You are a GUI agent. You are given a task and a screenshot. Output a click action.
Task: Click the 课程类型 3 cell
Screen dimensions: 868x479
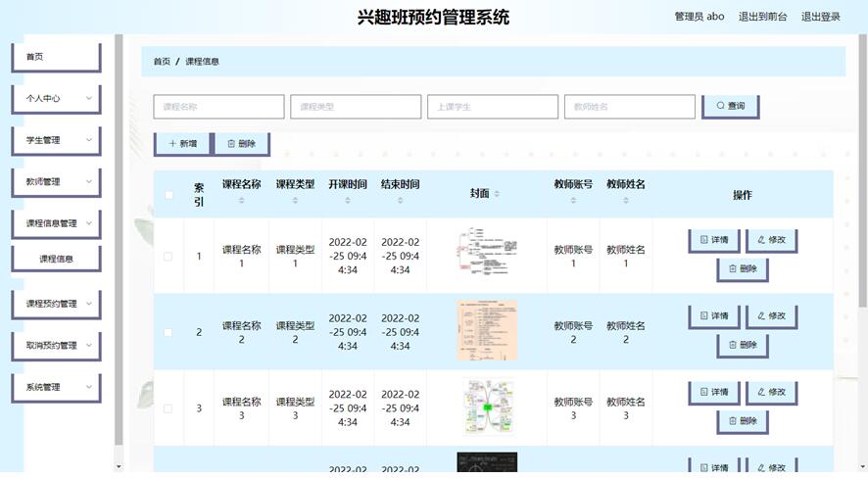click(295, 408)
